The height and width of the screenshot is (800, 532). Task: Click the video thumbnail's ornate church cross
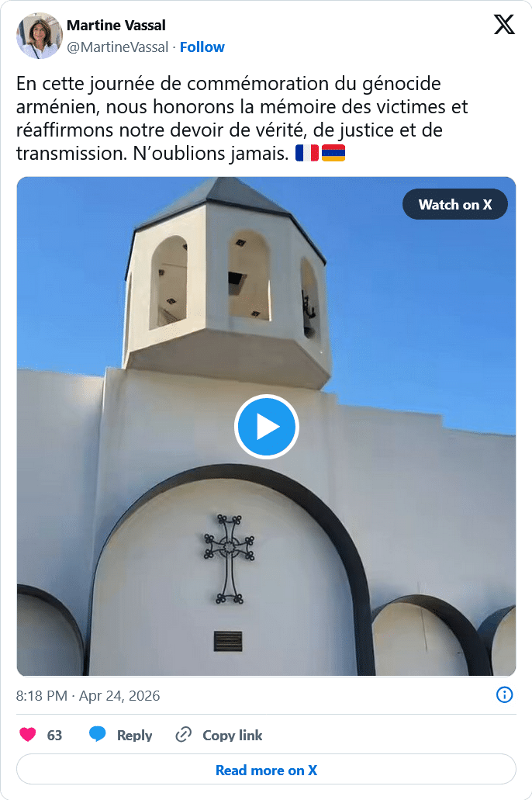coord(229,559)
